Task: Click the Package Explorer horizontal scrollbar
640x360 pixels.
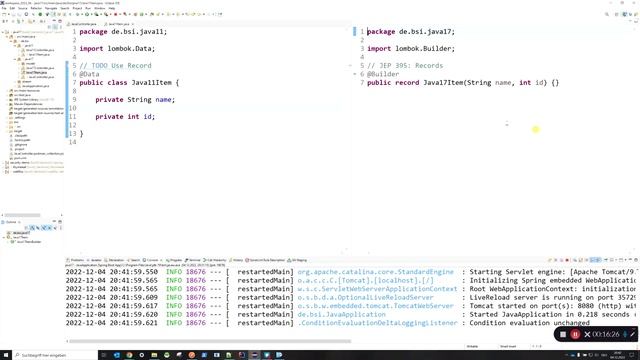Action: pyautogui.click(x=22, y=215)
